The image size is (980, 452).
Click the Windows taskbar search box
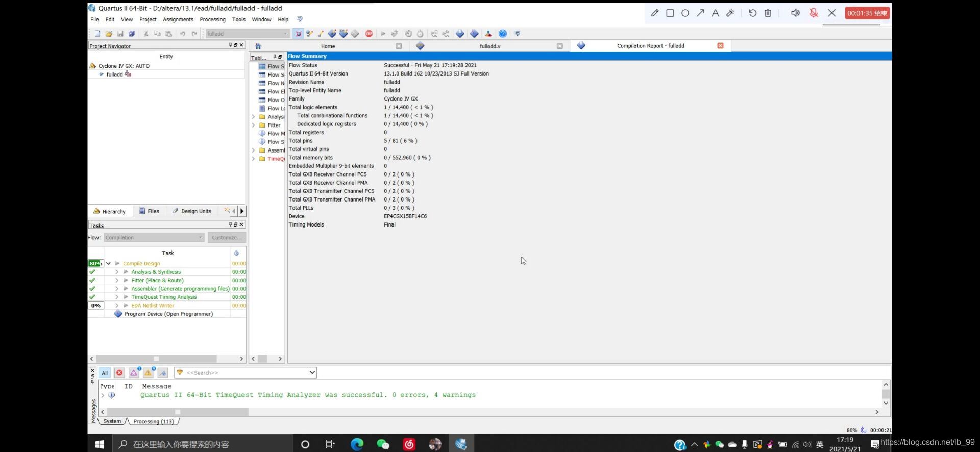[202, 444]
